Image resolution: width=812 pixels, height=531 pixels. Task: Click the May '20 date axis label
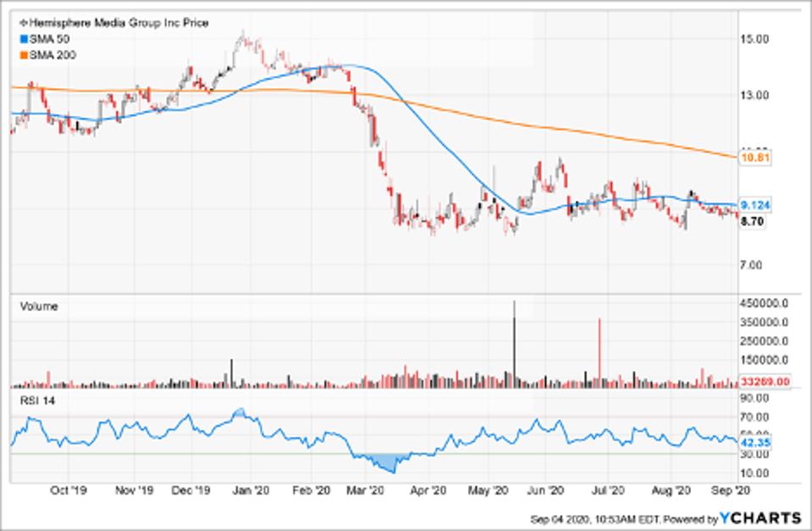[488, 490]
